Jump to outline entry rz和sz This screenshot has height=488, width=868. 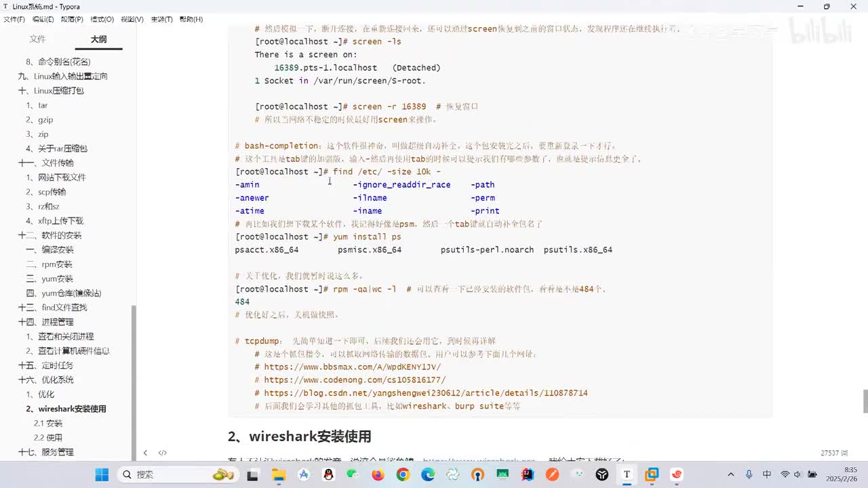coord(43,206)
